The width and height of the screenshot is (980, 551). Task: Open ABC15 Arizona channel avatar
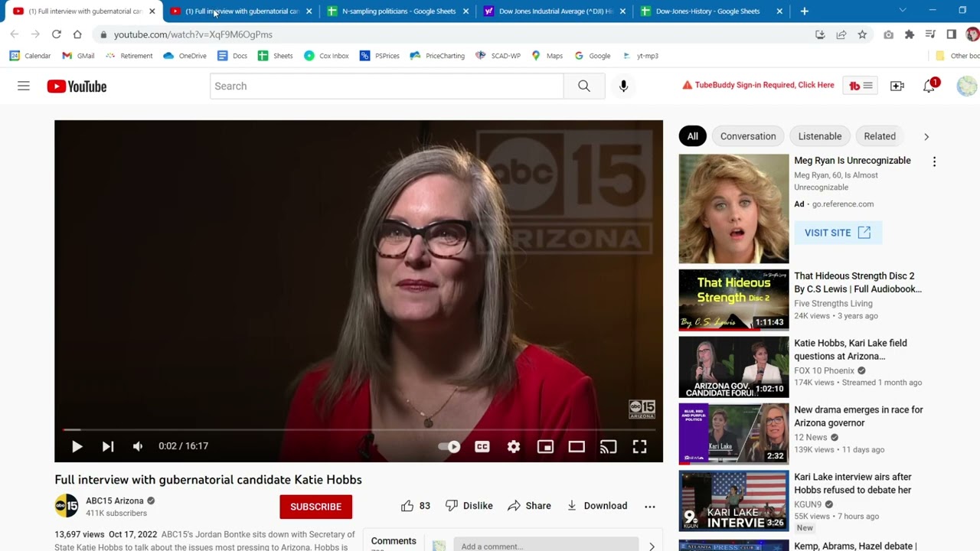(x=67, y=506)
